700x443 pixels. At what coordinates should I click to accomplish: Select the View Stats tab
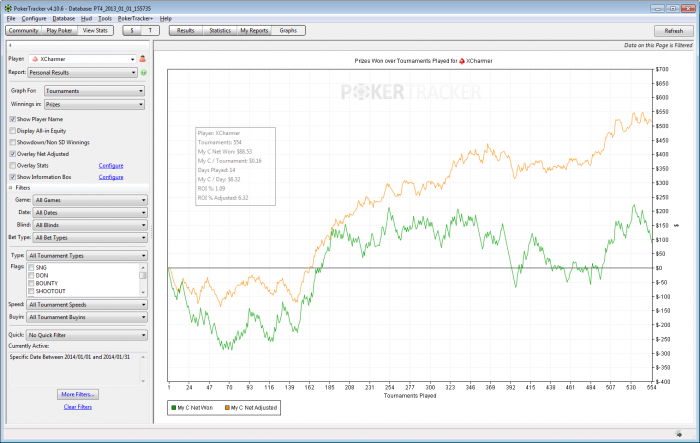[95, 30]
